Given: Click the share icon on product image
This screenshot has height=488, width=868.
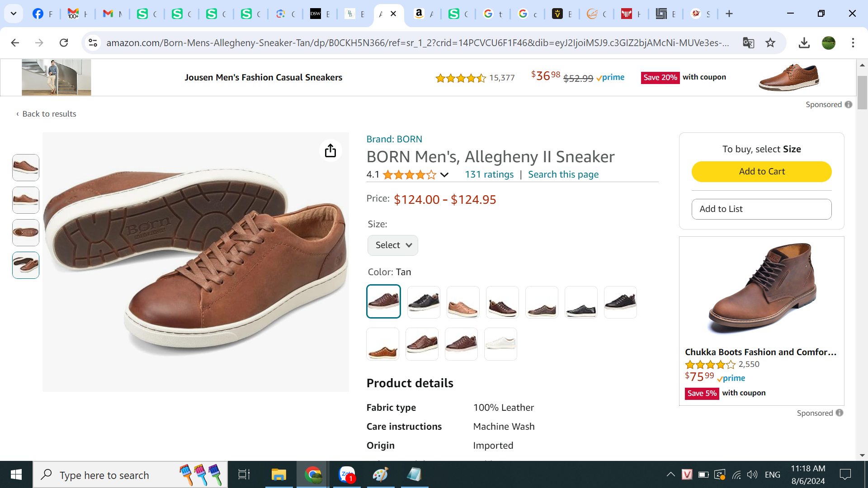Looking at the screenshot, I should [x=330, y=150].
